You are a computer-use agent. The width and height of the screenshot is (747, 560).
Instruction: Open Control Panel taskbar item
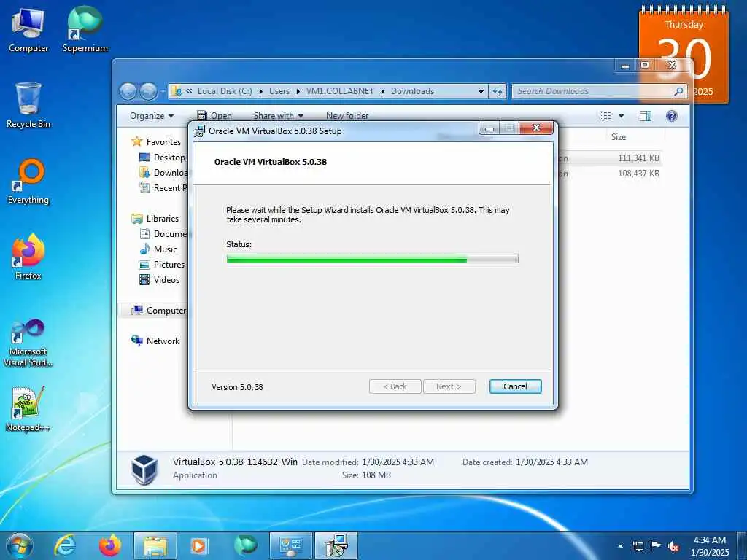click(x=290, y=545)
